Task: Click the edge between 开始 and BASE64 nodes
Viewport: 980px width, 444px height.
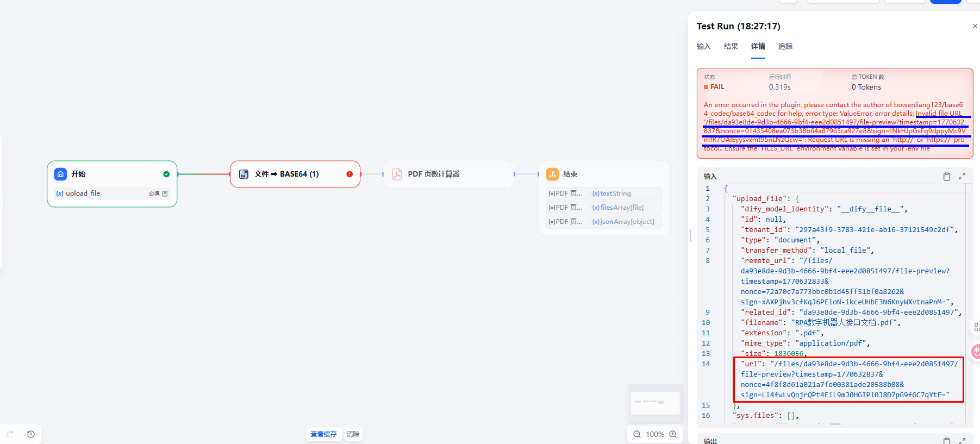Action: [x=204, y=174]
